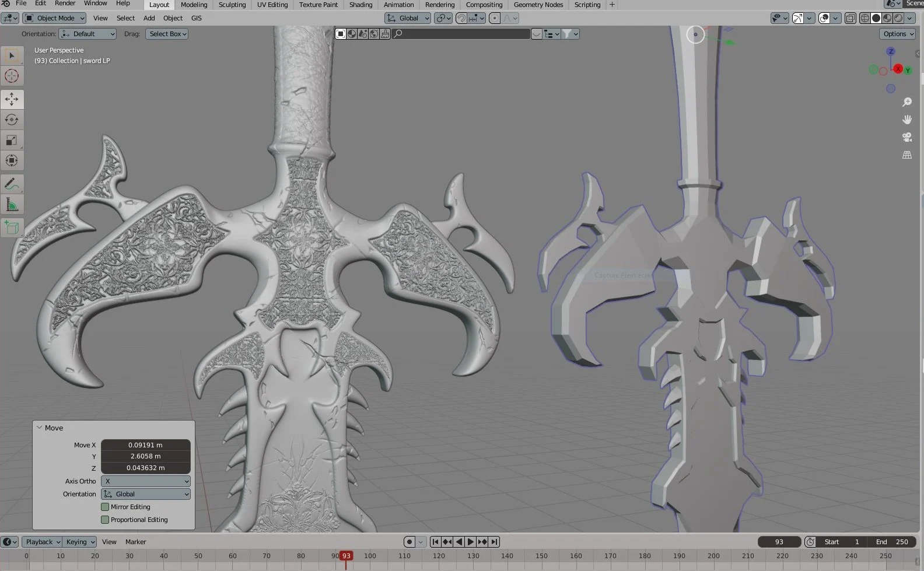Activate the Cursor tool in toolbar
This screenshot has width=924, height=571.
point(12,76)
